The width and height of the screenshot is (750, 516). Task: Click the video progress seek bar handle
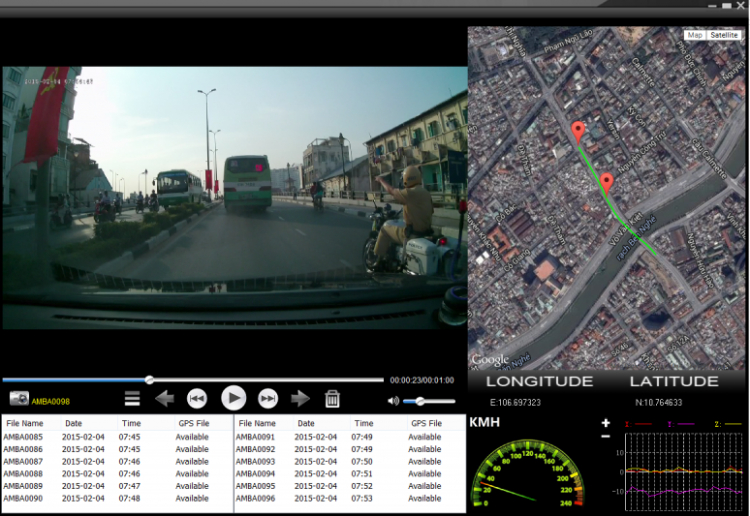150,380
